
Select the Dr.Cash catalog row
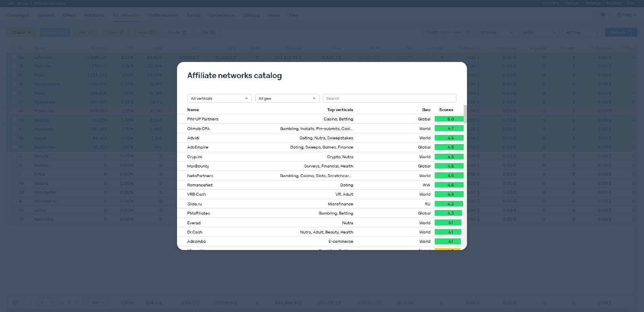[x=320, y=232]
